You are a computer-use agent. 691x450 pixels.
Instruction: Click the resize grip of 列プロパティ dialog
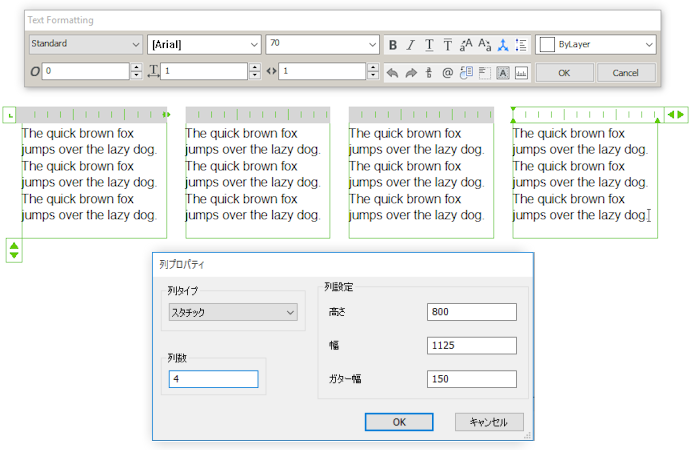528,435
